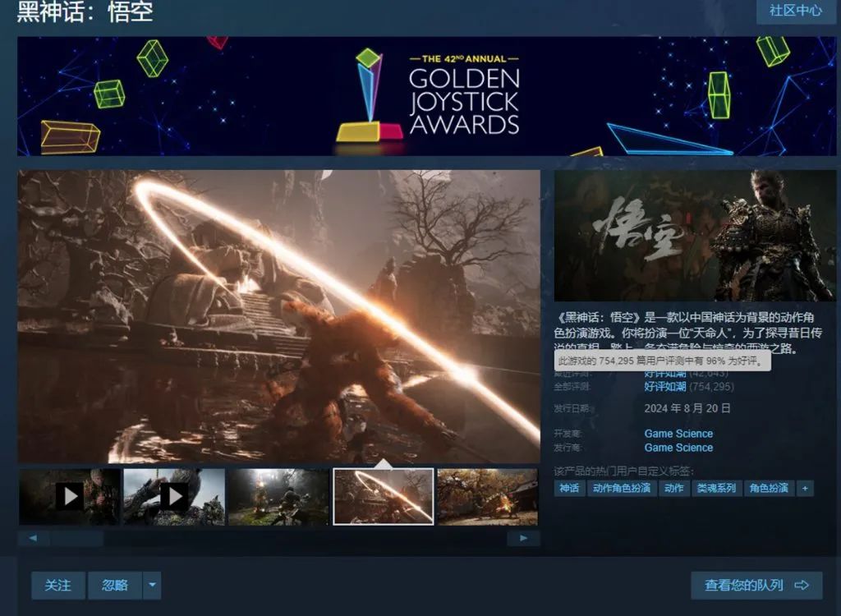This screenshot has height=616, width=841.
Task: Select the autumn trees screenshot thumbnail
Action: point(488,497)
